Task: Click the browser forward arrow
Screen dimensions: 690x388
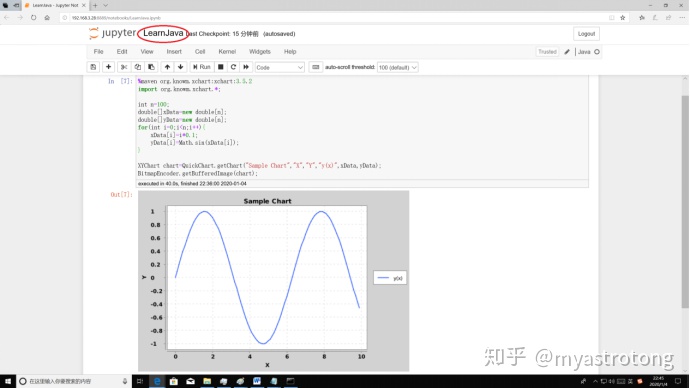Action: click(20, 18)
